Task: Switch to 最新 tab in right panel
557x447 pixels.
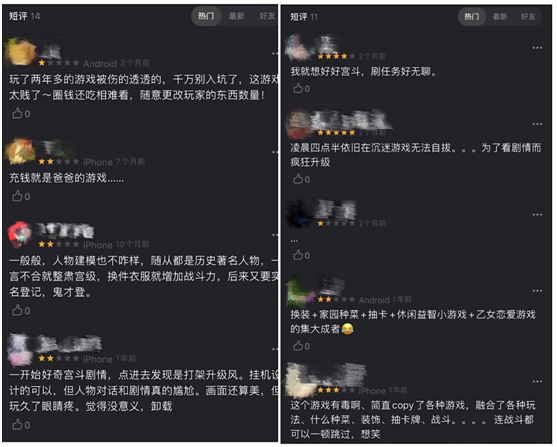Action: tap(500, 17)
